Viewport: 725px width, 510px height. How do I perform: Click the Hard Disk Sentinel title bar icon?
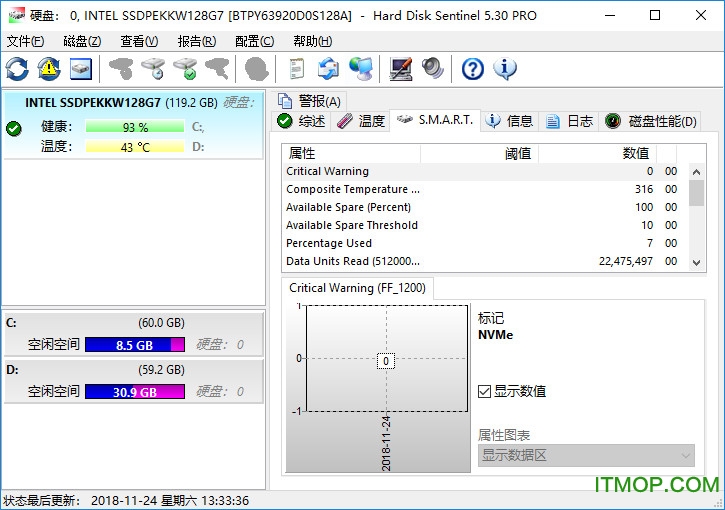pyautogui.click(x=17, y=15)
